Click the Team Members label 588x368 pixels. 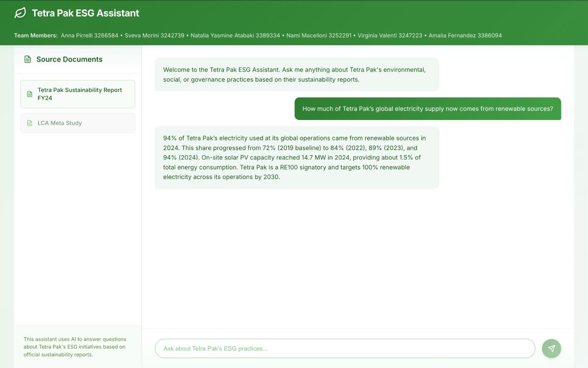tap(36, 35)
